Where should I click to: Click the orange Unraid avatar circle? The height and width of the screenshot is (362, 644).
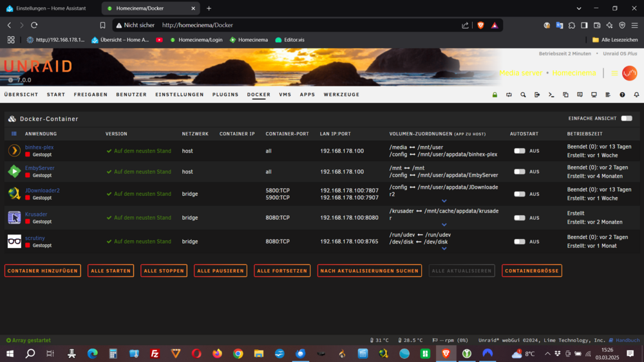coord(629,73)
